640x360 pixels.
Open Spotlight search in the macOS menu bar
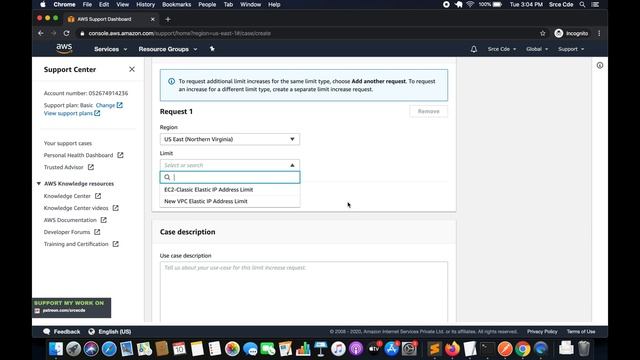[582, 4]
